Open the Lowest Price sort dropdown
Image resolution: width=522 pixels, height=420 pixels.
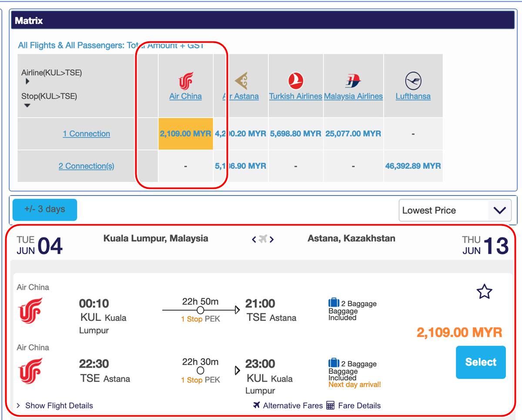click(455, 211)
